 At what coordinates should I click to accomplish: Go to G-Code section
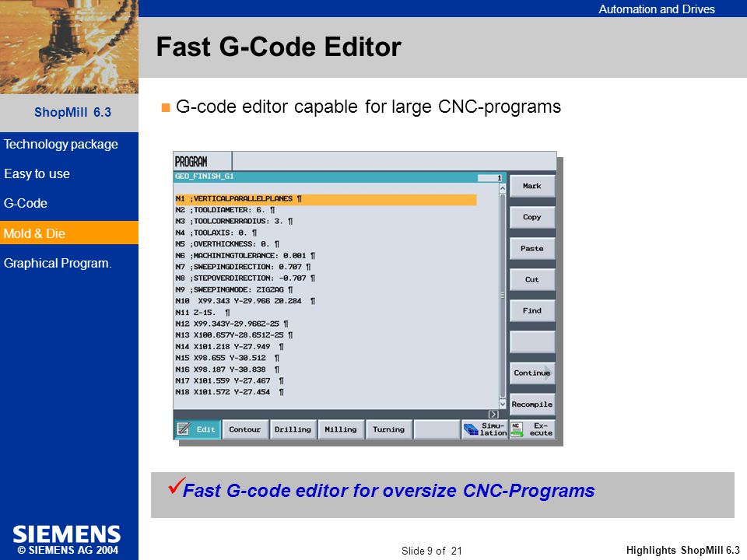(x=26, y=203)
